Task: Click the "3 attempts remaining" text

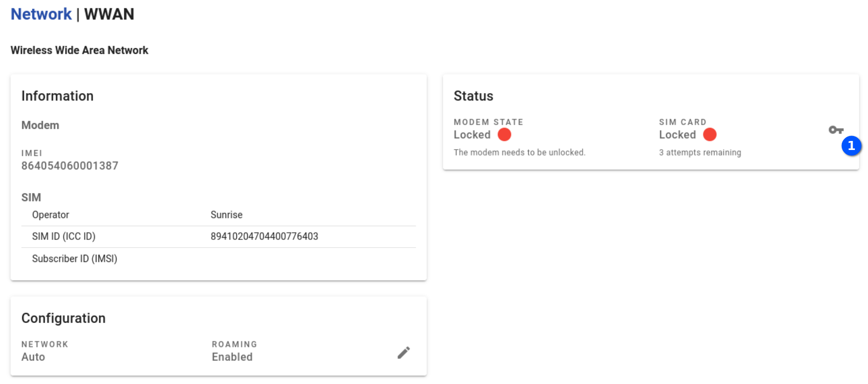Action: coord(699,153)
